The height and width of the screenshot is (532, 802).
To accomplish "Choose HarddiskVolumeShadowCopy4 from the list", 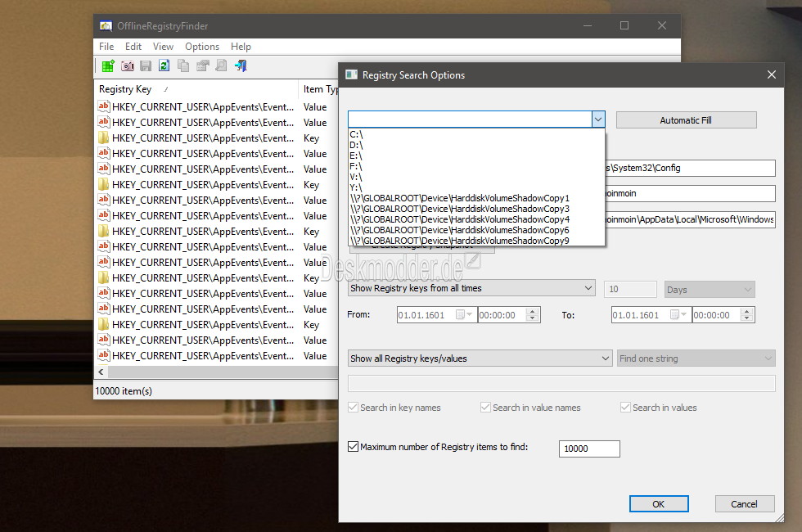I will point(476,219).
